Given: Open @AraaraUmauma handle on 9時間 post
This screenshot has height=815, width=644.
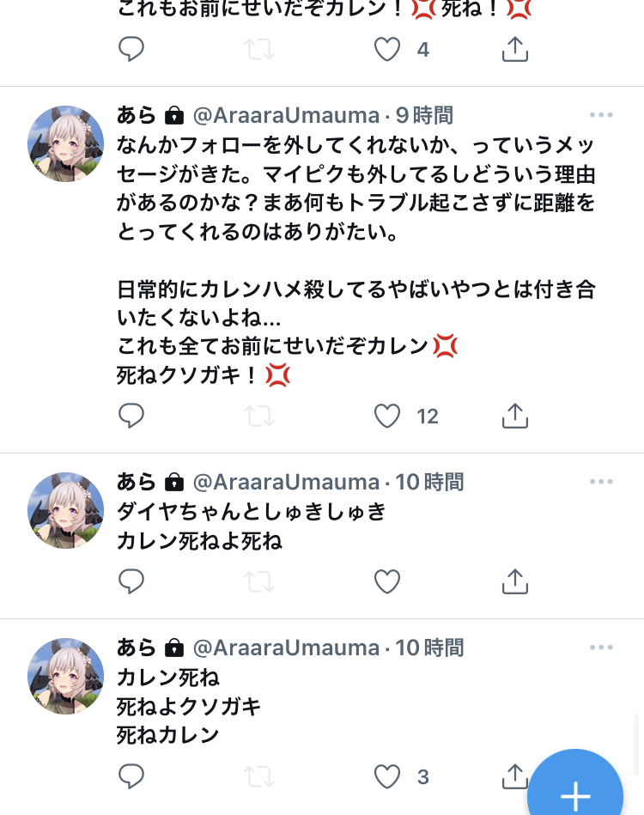Looking at the screenshot, I should click(x=287, y=115).
